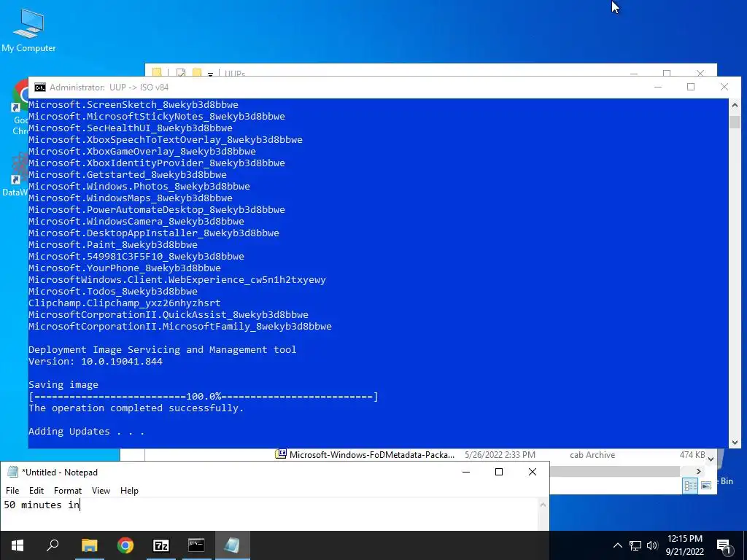Click console scrollbar up arrow

click(735, 105)
